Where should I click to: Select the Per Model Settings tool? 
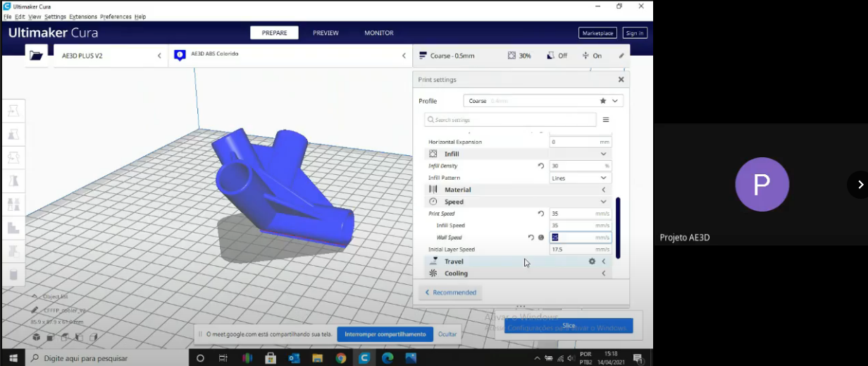[13, 205]
